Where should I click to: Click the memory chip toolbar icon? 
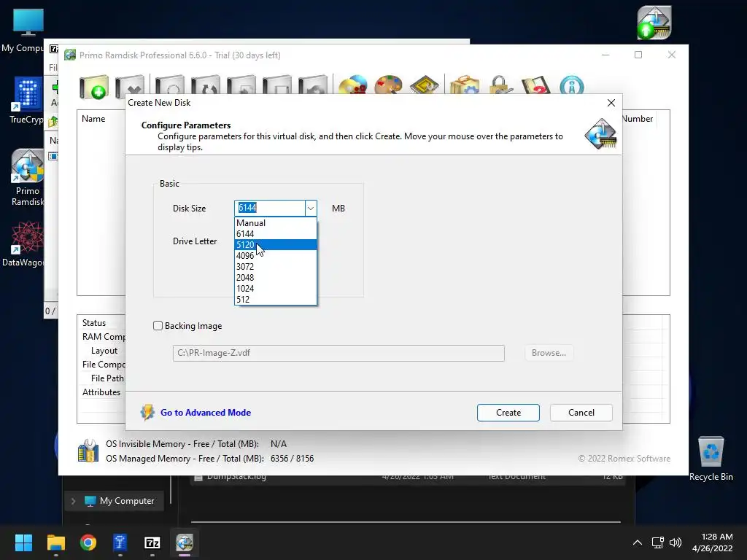pos(424,86)
